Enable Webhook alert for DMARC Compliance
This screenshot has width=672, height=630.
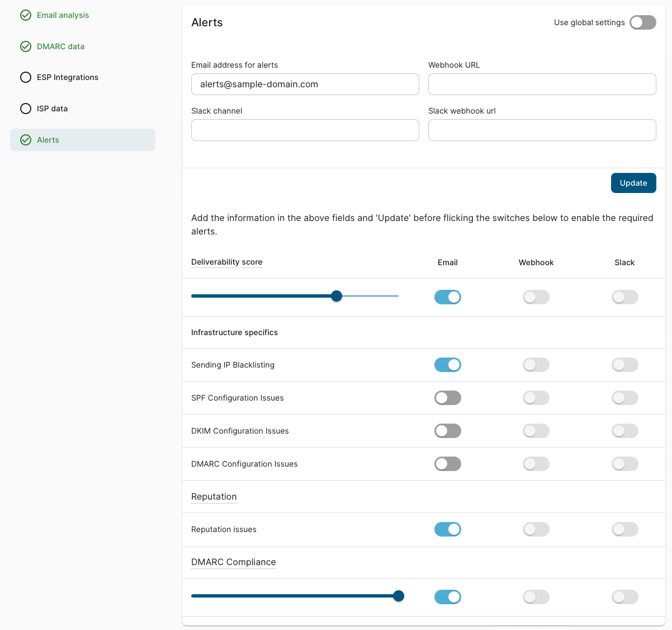pos(536,597)
